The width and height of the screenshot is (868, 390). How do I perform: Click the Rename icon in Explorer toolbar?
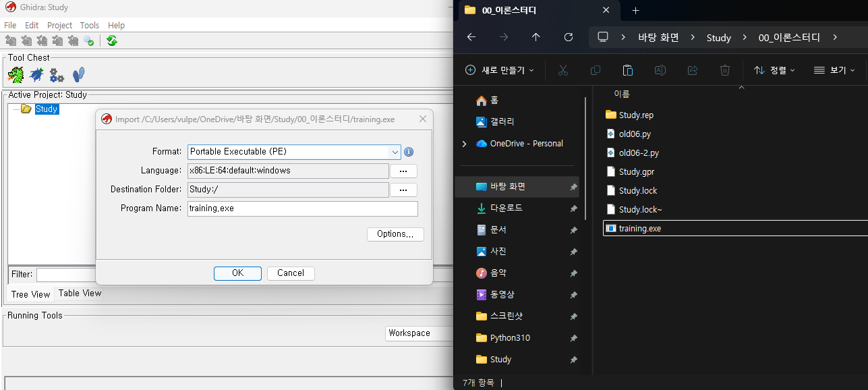pos(660,69)
